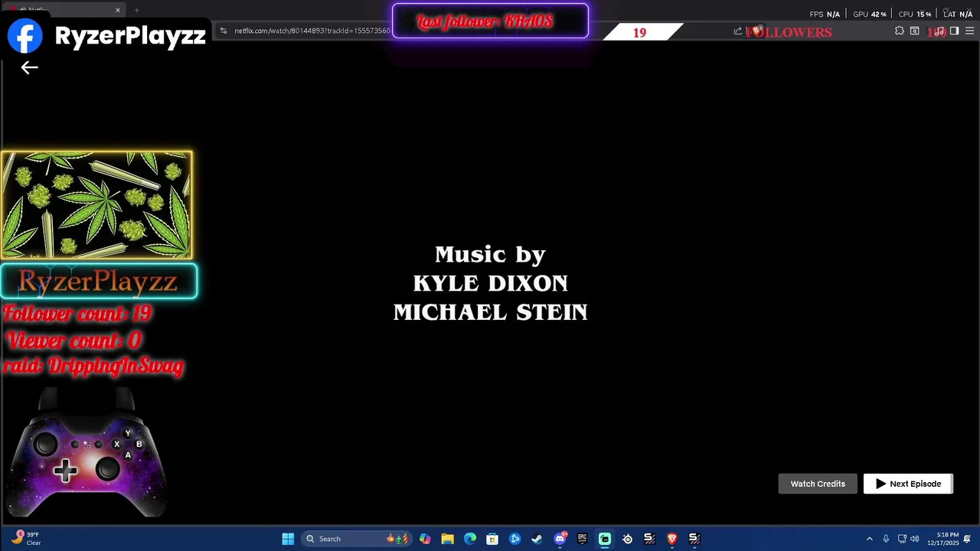Click the share page icon
This screenshot has width=980, height=551.
click(x=737, y=31)
